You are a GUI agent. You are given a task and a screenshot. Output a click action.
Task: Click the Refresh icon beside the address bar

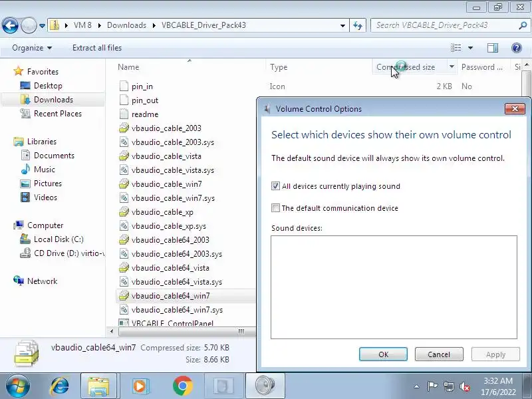click(x=358, y=25)
